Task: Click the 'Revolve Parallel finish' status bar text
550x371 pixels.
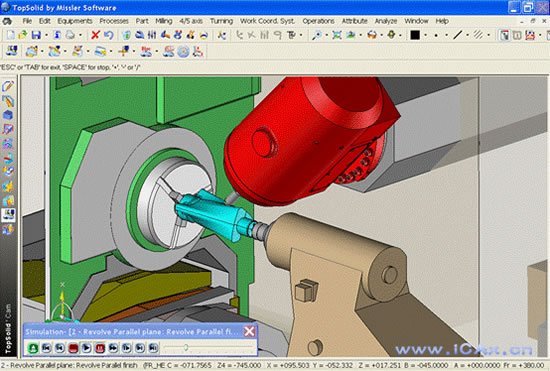Action: tap(107, 365)
